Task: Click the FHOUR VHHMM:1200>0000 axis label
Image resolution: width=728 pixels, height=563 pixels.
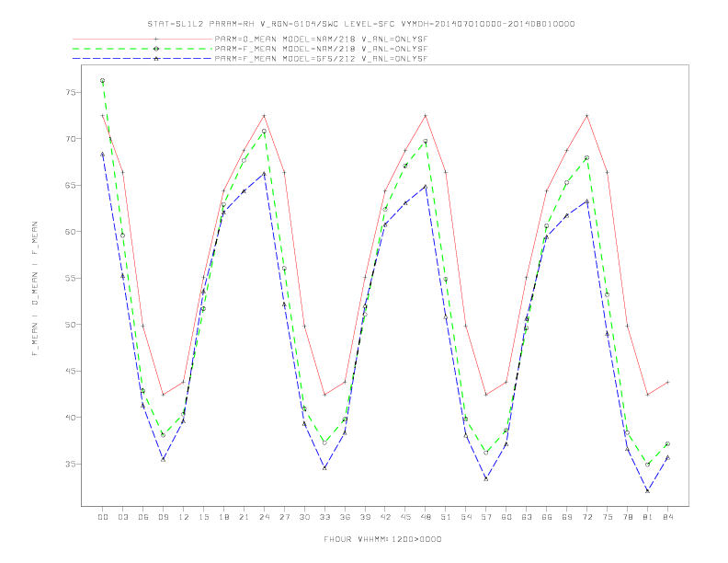Action: [x=382, y=539]
